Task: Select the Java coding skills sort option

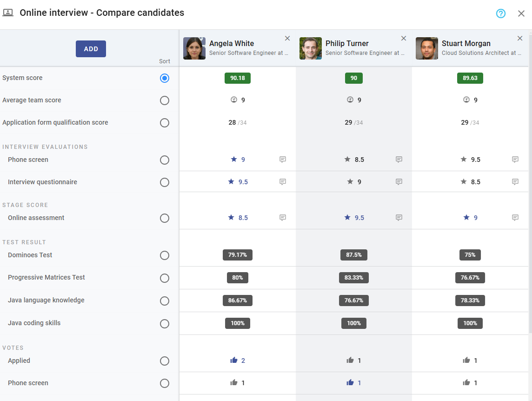Action: 165,324
